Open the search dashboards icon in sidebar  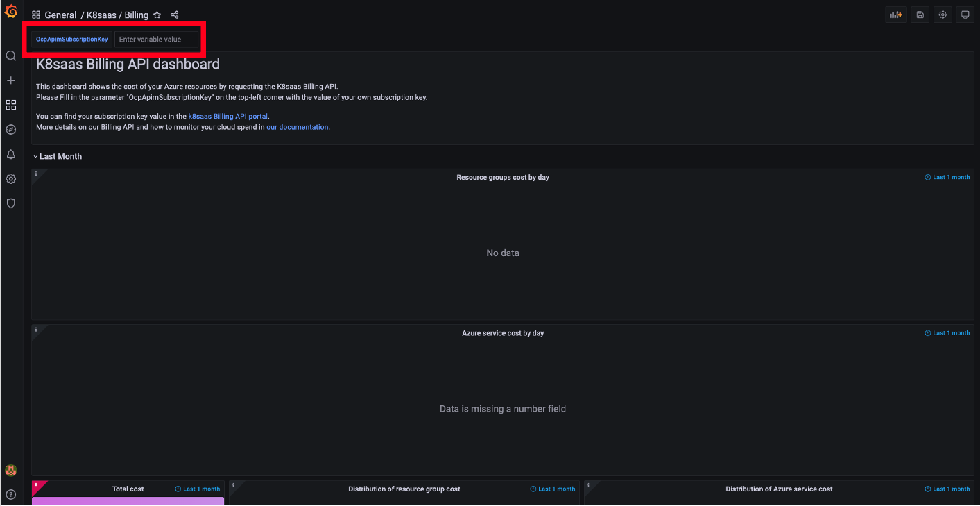coord(11,56)
